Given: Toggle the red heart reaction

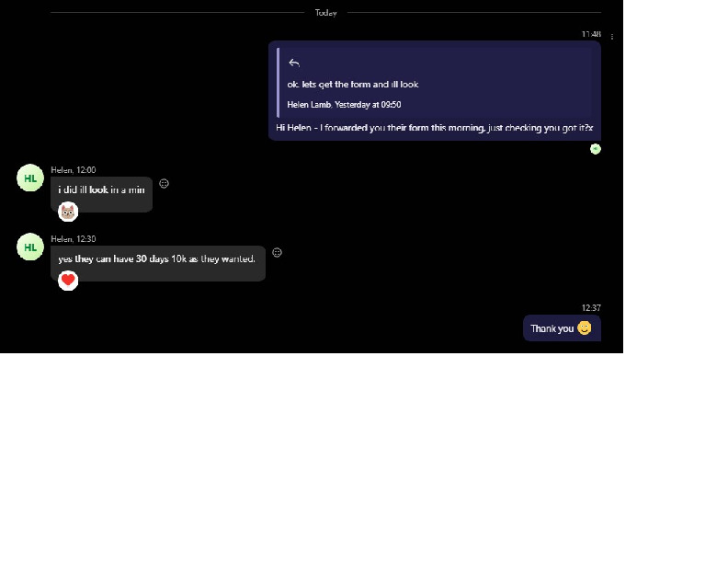Looking at the screenshot, I should tap(68, 281).
